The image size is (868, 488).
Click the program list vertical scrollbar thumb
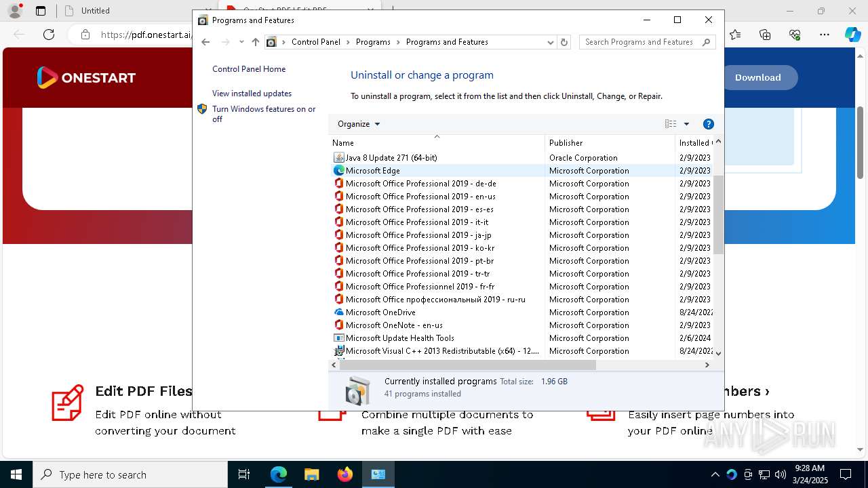[x=718, y=215]
